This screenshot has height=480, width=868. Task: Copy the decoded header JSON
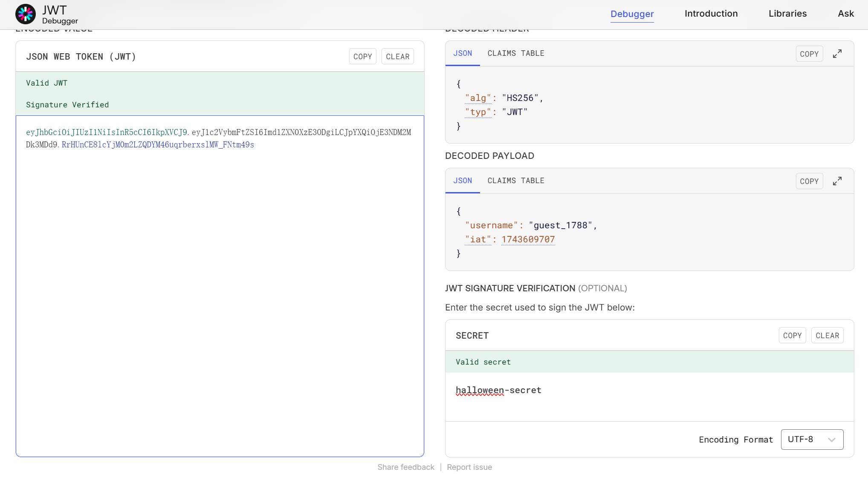point(809,54)
